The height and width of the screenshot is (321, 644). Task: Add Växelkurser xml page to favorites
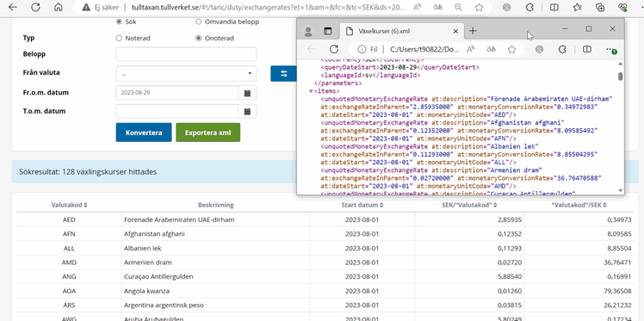coord(511,49)
